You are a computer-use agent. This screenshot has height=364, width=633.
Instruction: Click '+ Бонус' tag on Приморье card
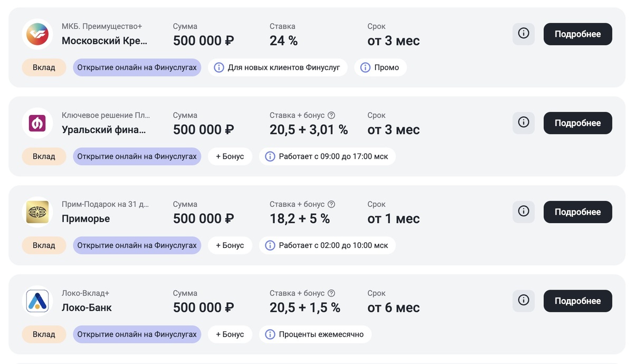click(230, 245)
